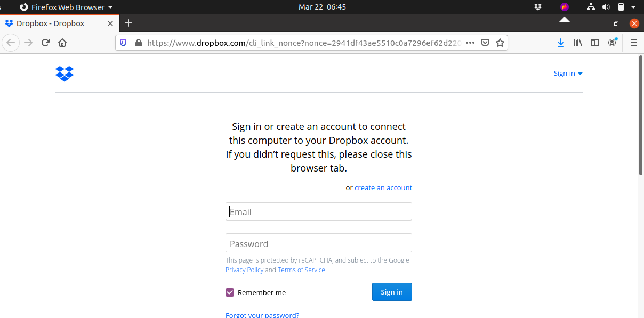Open the network status indicator

[x=591, y=7]
